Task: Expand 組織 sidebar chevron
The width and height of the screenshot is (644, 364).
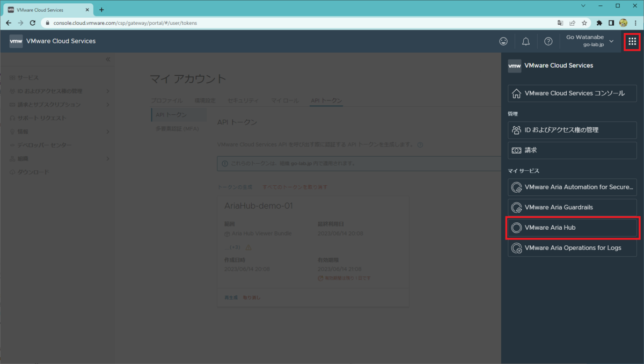Action: tap(108, 158)
